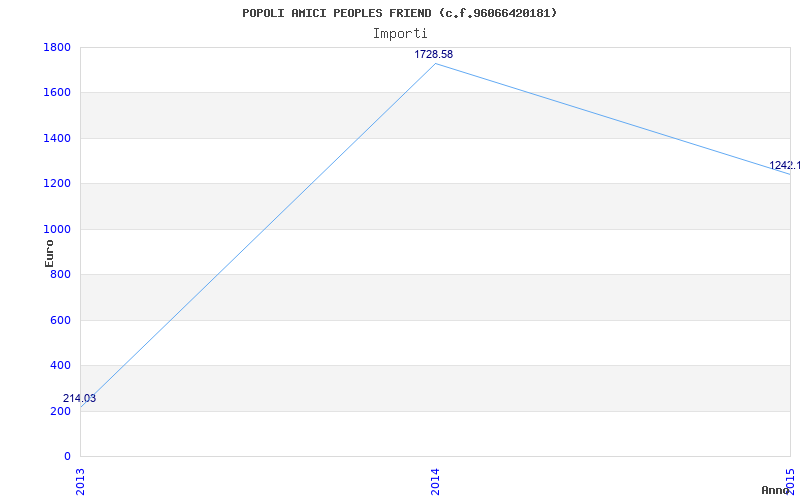Image resolution: width=800 pixels, height=500 pixels.
Task: Click the 1600 y-axis tick label
Action: pos(57,93)
